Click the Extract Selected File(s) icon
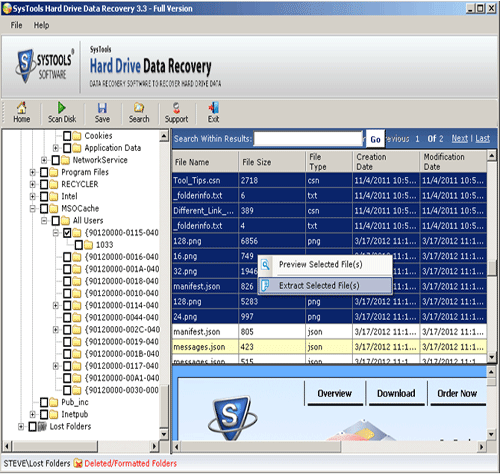The height and width of the screenshot is (475, 500). pos(265,286)
